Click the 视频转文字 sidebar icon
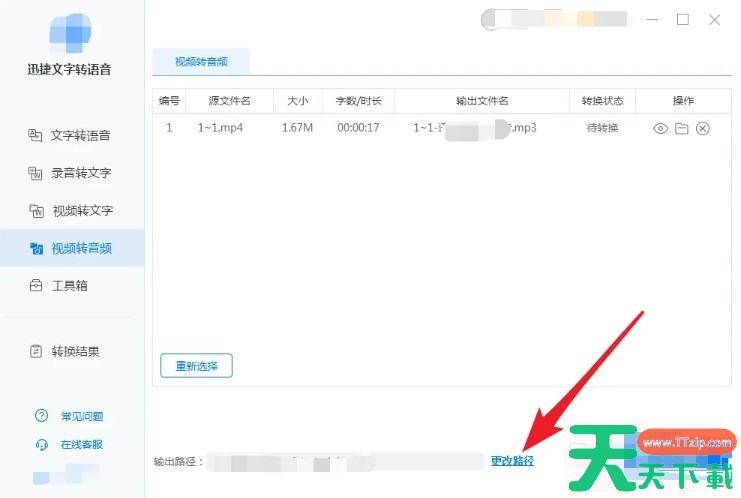This screenshot has height=498, width=741. tap(36, 211)
